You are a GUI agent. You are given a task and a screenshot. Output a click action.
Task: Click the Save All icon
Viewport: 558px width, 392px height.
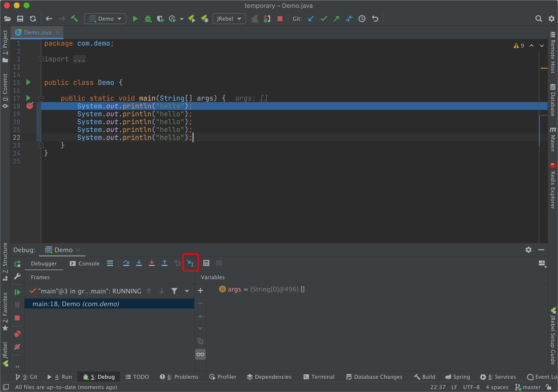(20, 19)
